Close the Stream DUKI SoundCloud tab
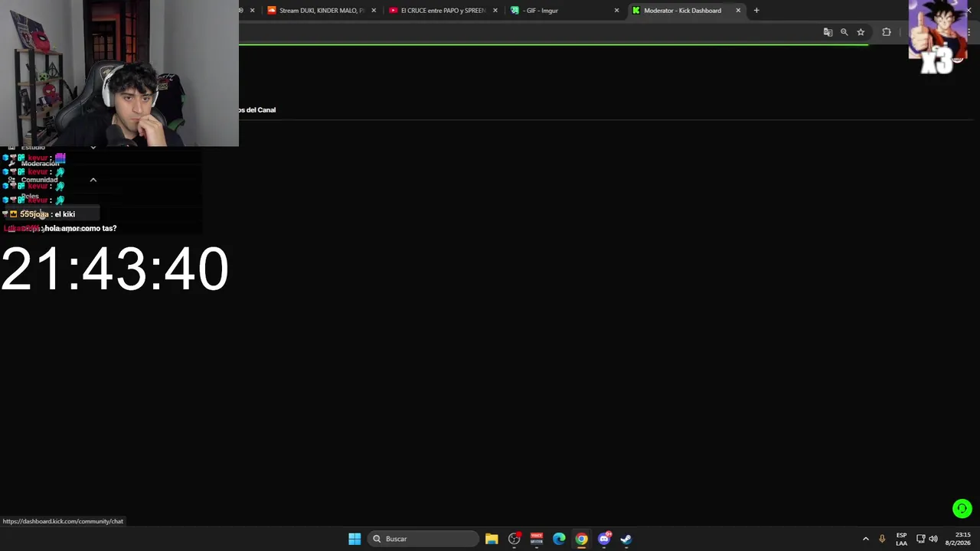 [x=374, y=11]
